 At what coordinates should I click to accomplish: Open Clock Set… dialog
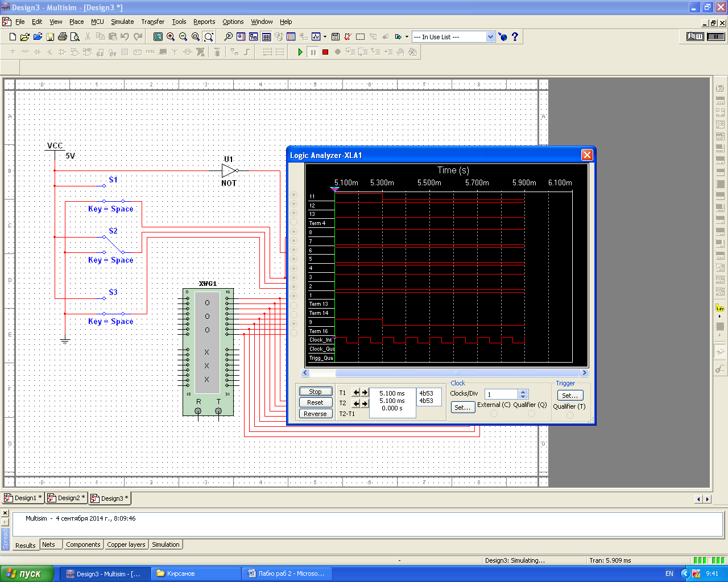pyautogui.click(x=463, y=407)
